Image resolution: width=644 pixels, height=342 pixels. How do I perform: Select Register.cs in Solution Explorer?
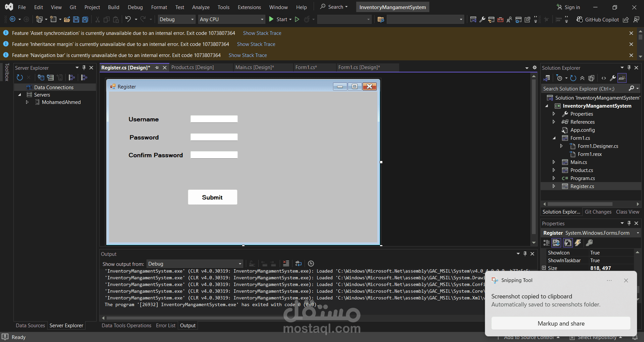[582, 186]
